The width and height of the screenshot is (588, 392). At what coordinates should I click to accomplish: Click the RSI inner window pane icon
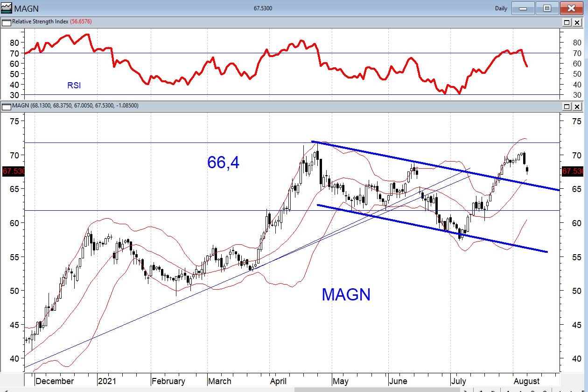[x=7, y=22]
